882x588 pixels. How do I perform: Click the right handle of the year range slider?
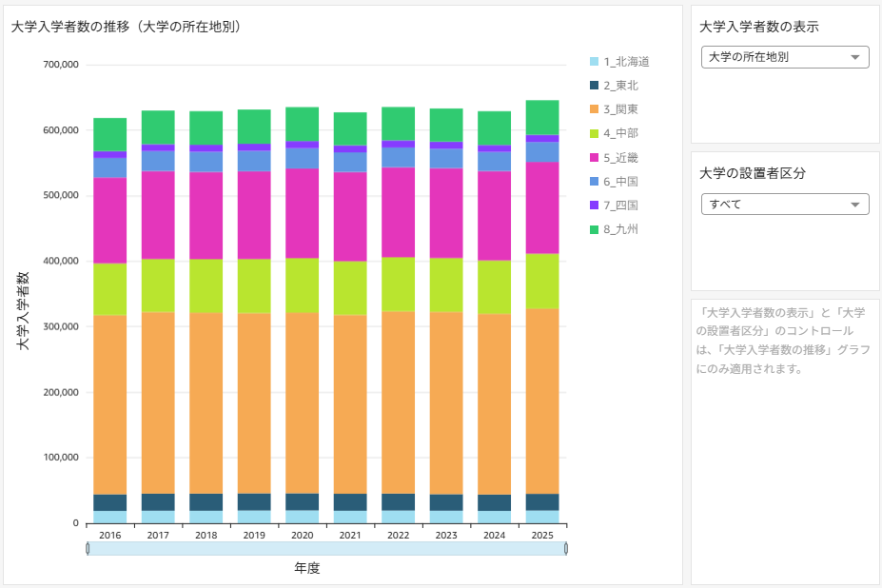point(566,548)
